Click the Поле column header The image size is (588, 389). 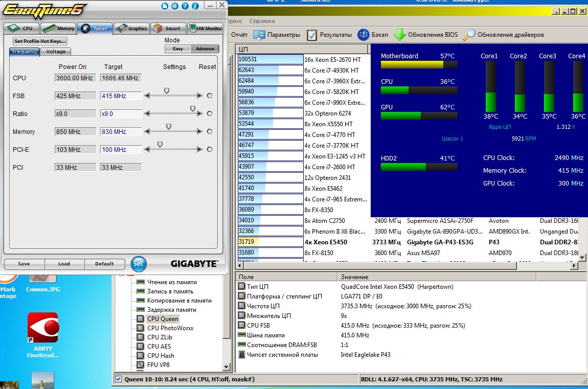point(286,277)
